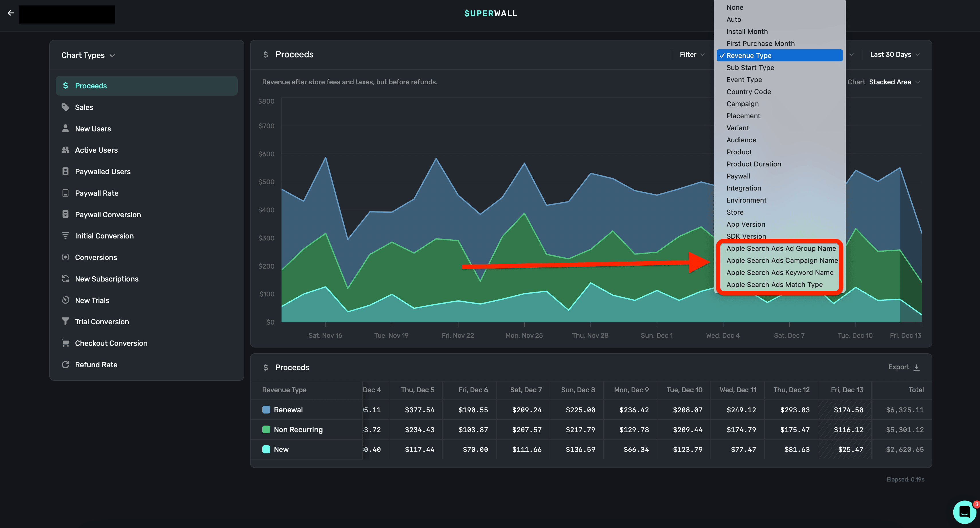Click the Checkout Conversion cart icon
Screen dimensions: 980x528
tap(65, 343)
